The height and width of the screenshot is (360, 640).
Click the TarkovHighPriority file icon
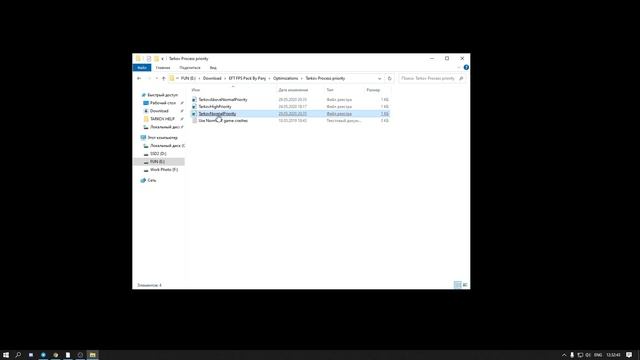click(x=194, y=107)
